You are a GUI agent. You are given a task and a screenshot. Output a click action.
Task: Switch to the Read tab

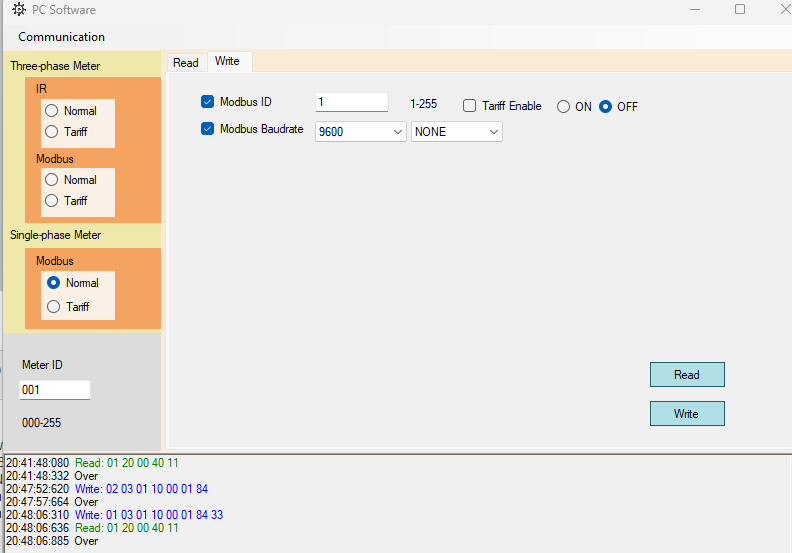[x=186, y=62]
